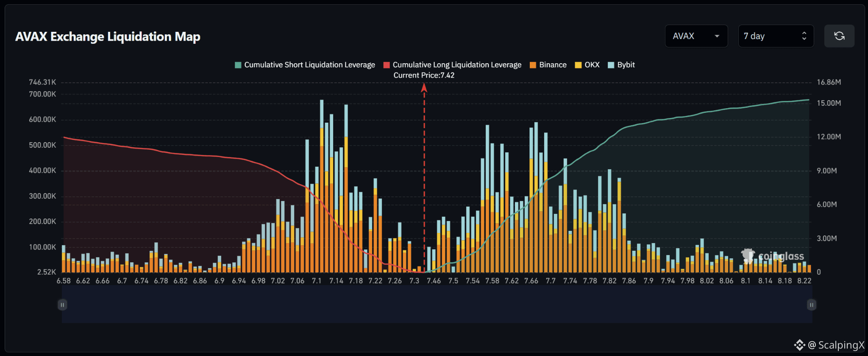
Task: Click the 12.00M right axis label
Action: (829, 137)
